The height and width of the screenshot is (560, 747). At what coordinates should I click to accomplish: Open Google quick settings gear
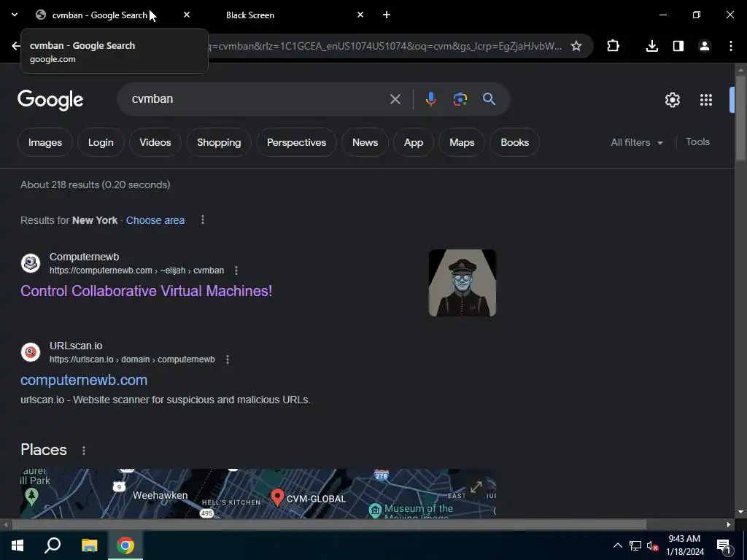point(672,100)
